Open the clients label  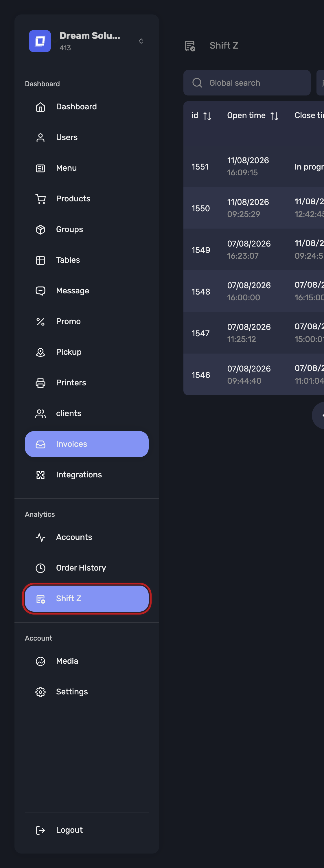[x=68, y=413]
